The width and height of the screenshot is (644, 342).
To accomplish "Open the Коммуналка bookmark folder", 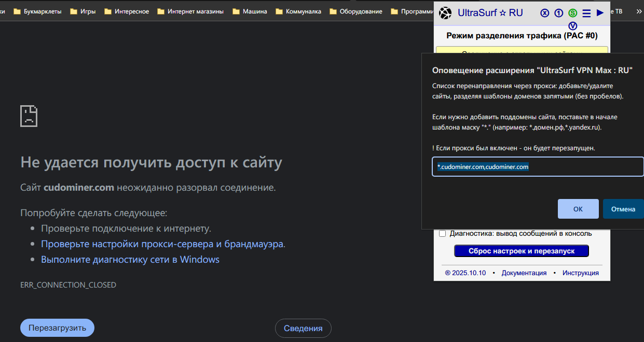I will coord(298,11).
